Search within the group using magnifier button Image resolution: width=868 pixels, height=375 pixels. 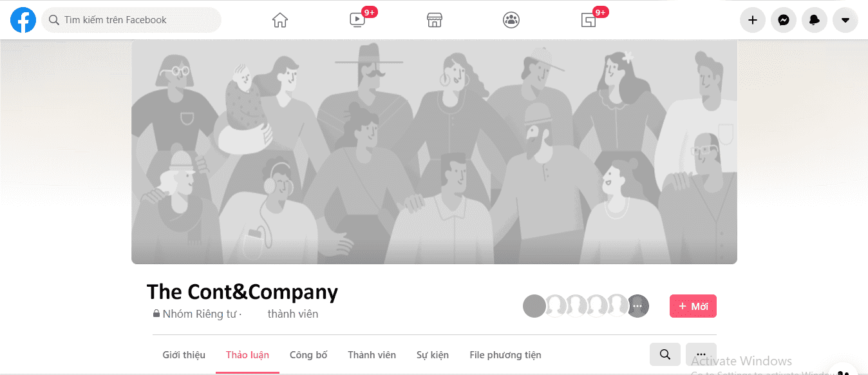(665, 354)
